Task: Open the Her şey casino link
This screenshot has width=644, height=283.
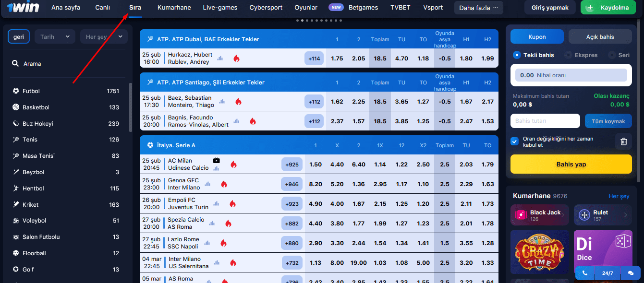Action: coord(619,196)
